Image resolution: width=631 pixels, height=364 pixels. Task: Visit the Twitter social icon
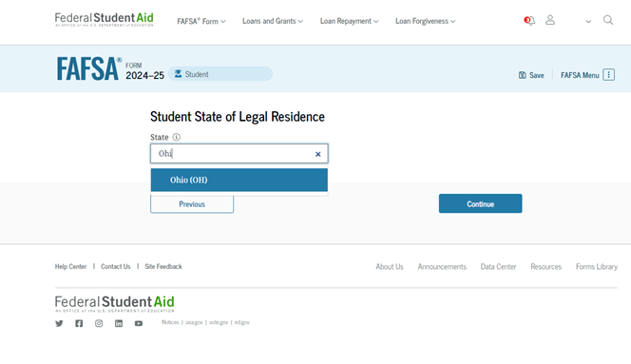59,323
